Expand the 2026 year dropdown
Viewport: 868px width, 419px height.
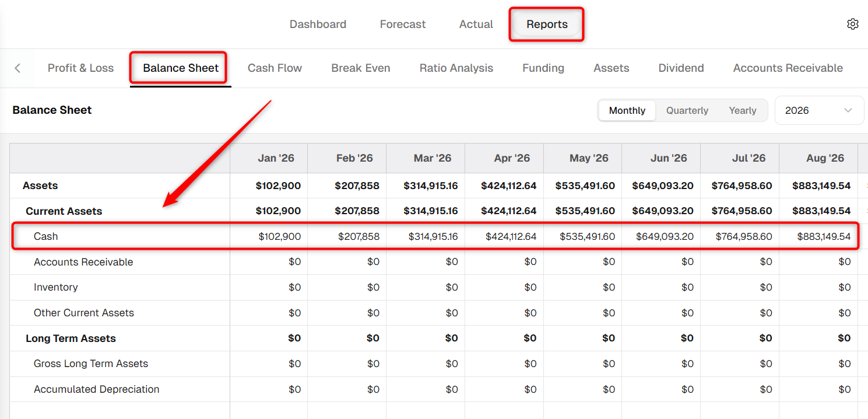(819, 110)
